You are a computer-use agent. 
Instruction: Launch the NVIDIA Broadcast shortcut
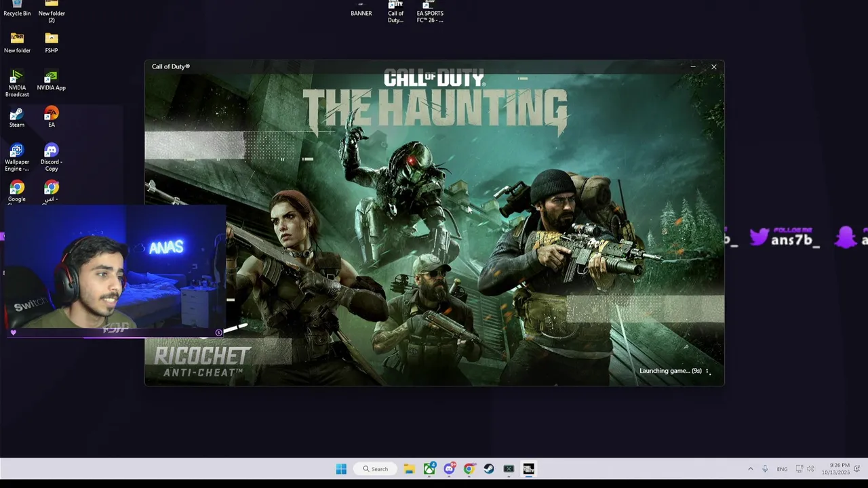click(17, 83)
